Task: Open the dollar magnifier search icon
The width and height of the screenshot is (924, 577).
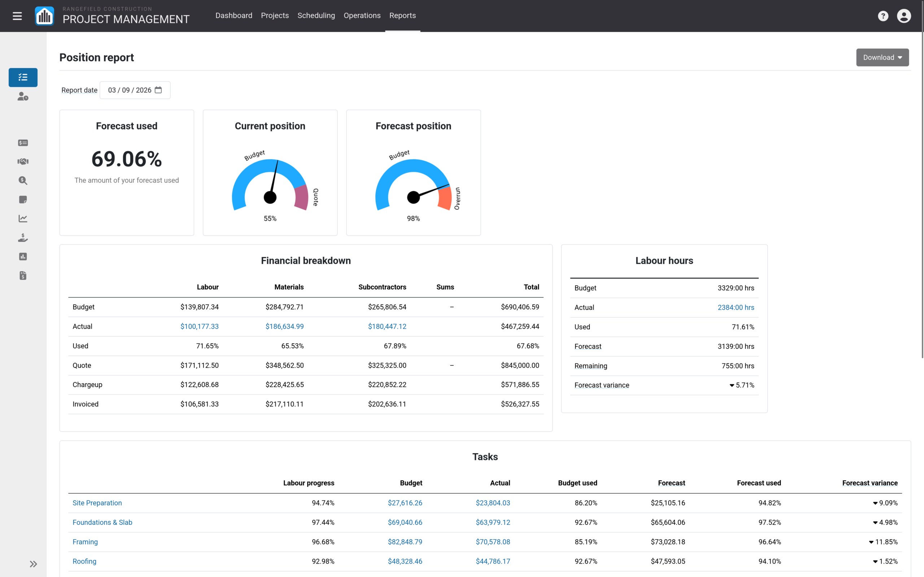Action: click(23, 181)
